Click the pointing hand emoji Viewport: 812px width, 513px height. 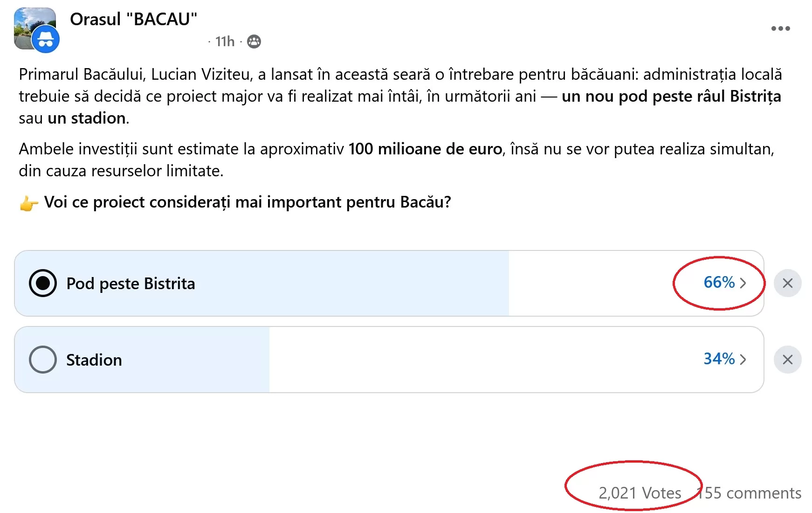pos(29,203)
